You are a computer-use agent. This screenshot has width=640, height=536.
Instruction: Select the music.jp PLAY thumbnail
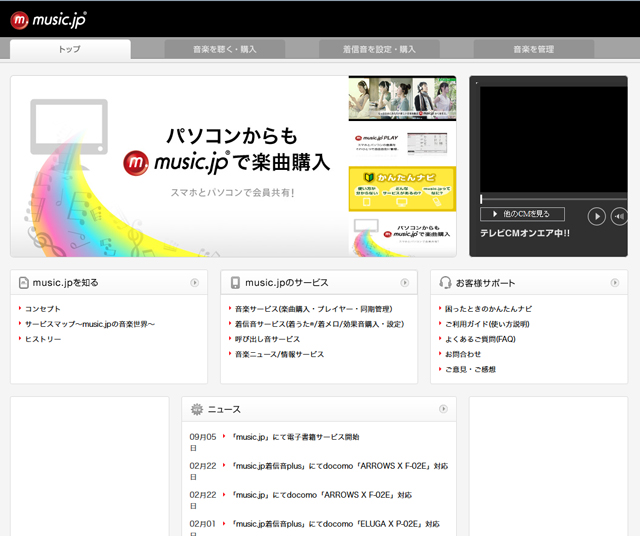(402, 144)
